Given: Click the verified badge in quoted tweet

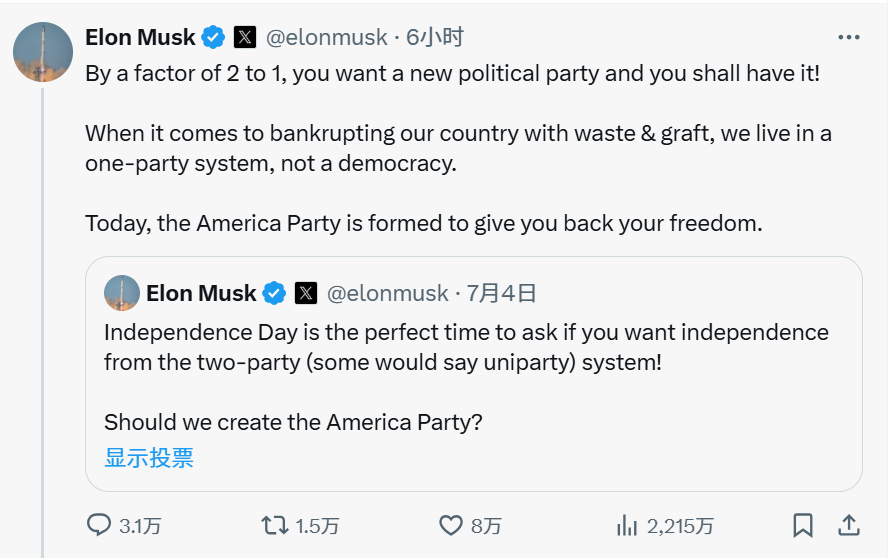Looking at the screenshot, I should (x=275, y=293).
